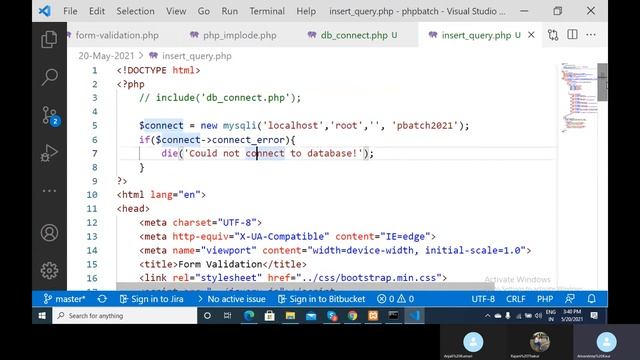
Task: Click the Search for anything taskbar box
Action: [124, 316]
